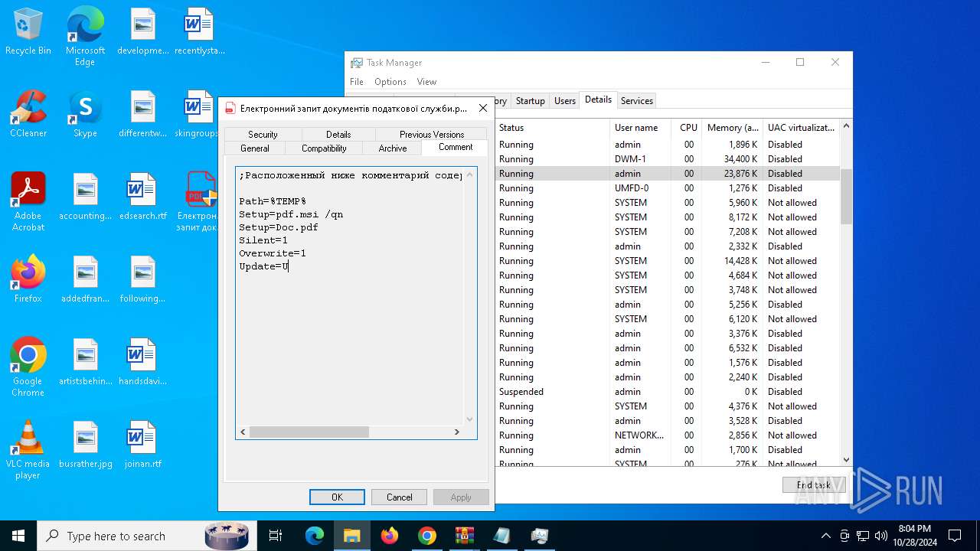Open Firefox from the taskbar
Screen dimensions: 980x551
coord(390,536)
